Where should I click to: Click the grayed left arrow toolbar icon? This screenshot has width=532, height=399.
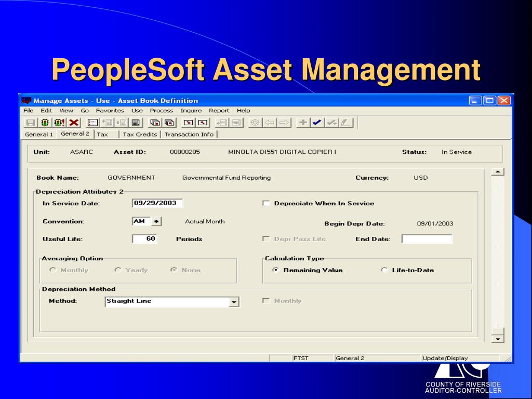click(x=270, y=123)
